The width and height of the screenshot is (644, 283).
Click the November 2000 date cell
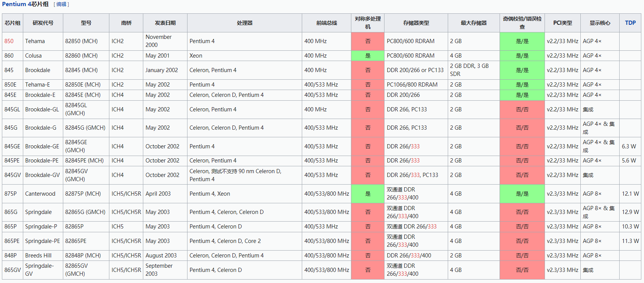(x=165, y=41)
